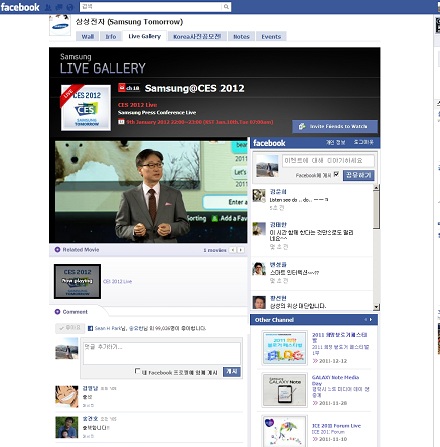
Task: Click arrow icon before 2011-12-12 date
Action: click(x=315, y=361)
